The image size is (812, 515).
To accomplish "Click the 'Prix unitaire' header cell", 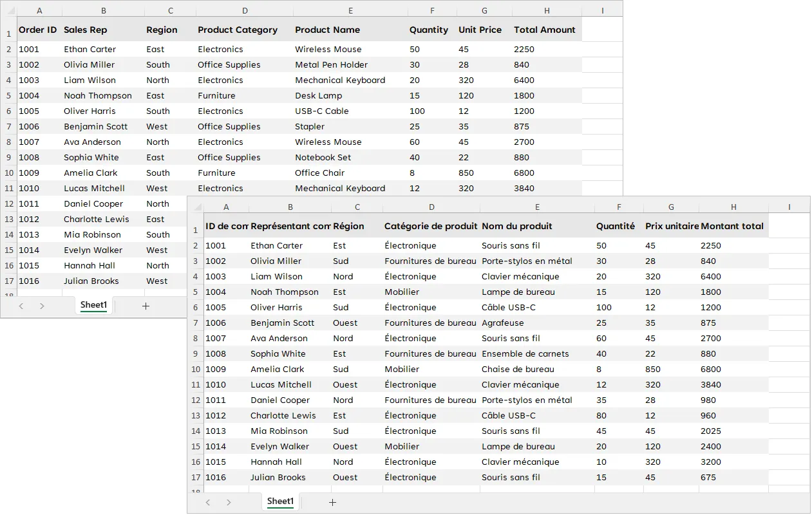I will point(671,225).
